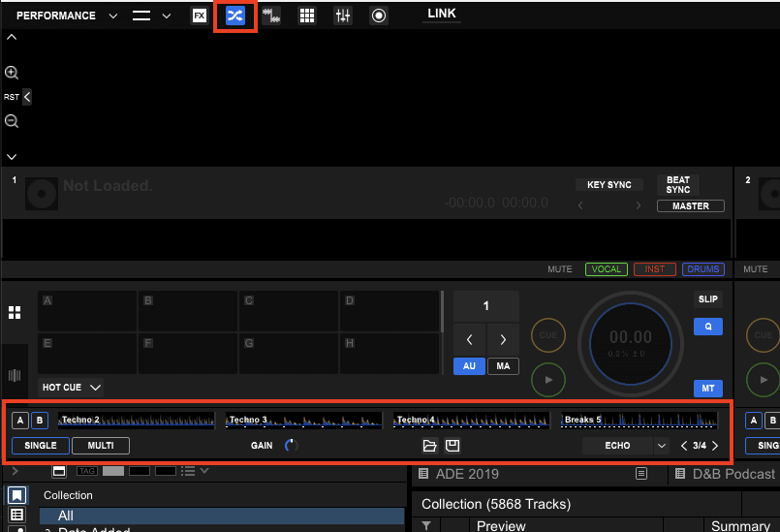Screen dimensions: 780x532
Task: Start deck 1 with the play button
Action: [548, 380]
